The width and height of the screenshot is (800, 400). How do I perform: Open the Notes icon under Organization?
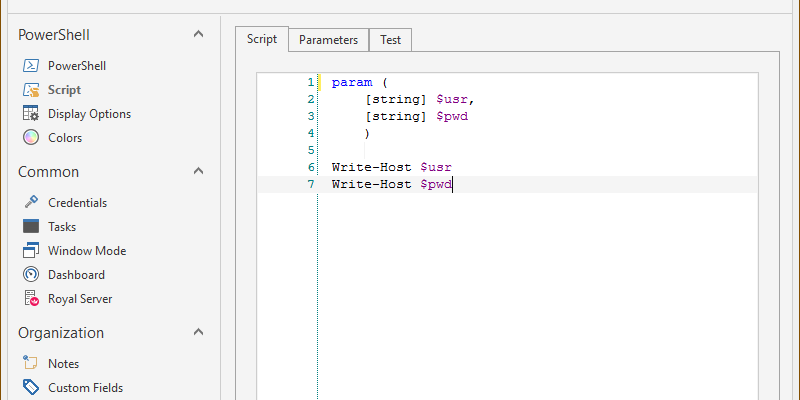(30, 364)
